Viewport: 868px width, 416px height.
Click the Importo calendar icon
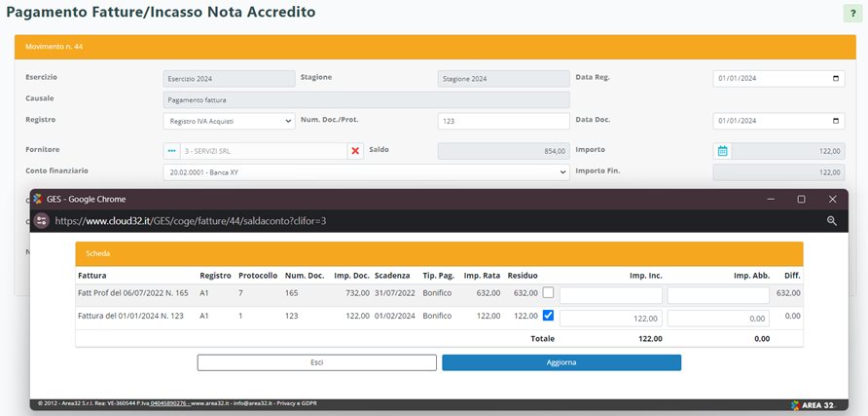pos(722,151)
